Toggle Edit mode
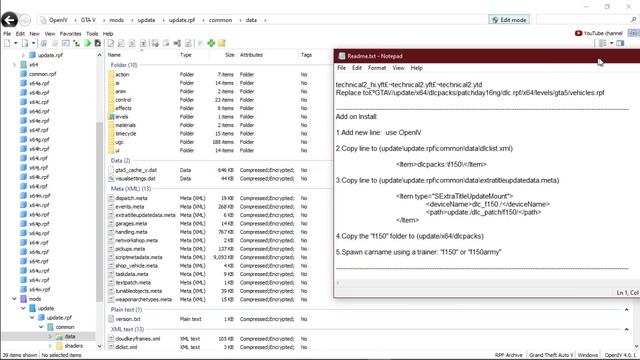Image resolution: width=640 pixels, height=360 pixels. pyautogui.click(x=509, y=20)
